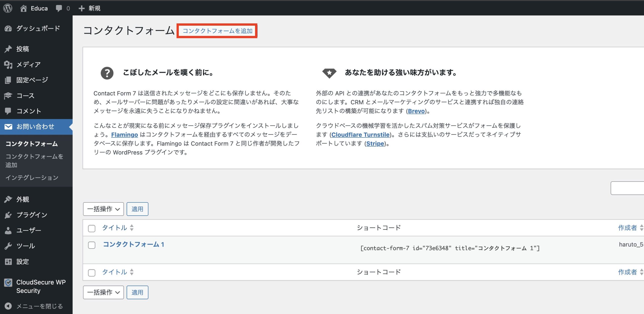
Task: Open ダッシュボード via its gauge icon
Action: click(x=8, y=28)
